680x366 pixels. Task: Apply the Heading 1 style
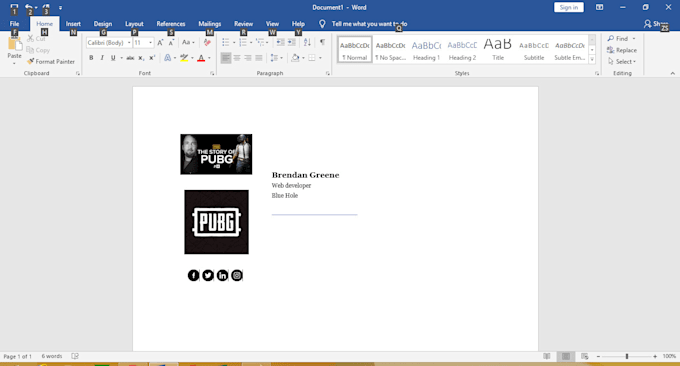(x=426, y=50)
